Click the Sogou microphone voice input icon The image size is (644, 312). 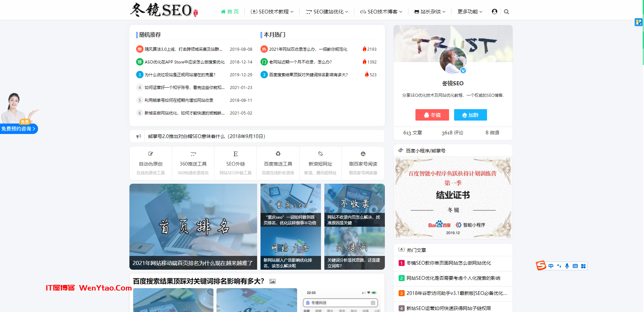coord(567,266)
